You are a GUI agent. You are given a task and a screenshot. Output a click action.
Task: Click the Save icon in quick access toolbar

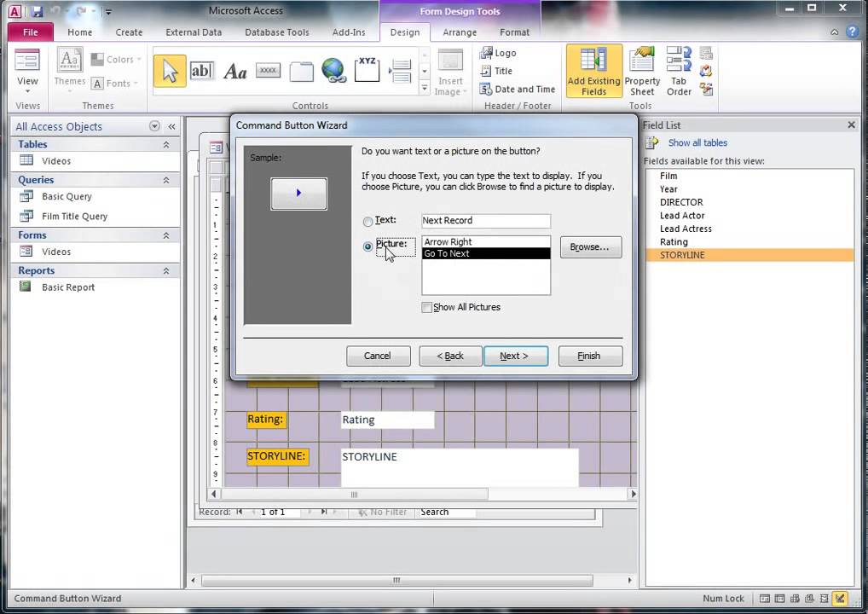37,10
